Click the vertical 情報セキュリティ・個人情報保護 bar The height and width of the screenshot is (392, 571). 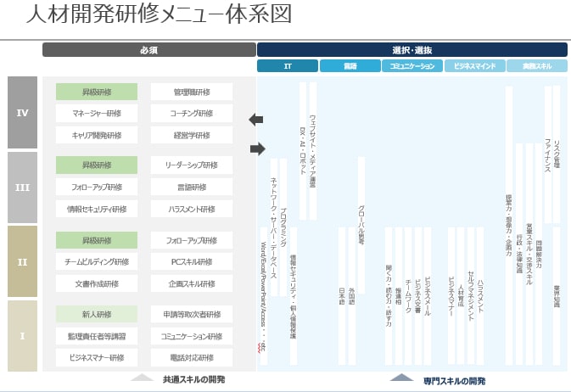[x=294, y=296]
